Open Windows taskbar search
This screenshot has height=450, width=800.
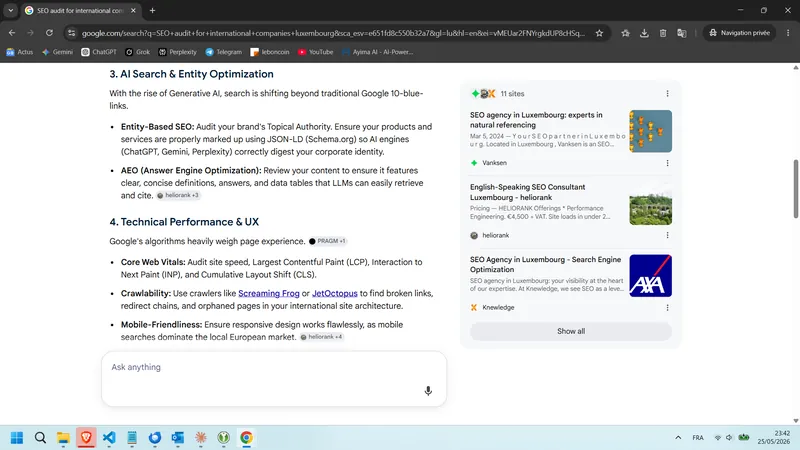pos(40,438)
